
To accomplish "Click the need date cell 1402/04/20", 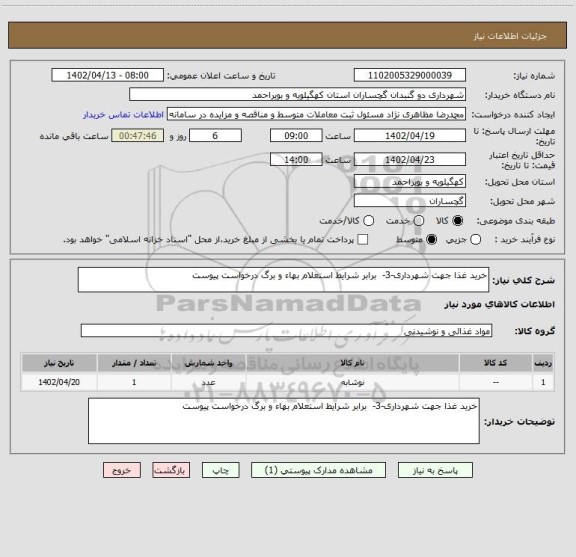I will pos(59,382).
